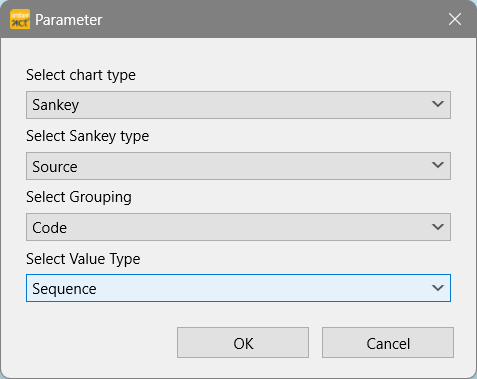Click the "Parameter" title text
Viewport: 477px width, 379px height.
click(69, 20)
